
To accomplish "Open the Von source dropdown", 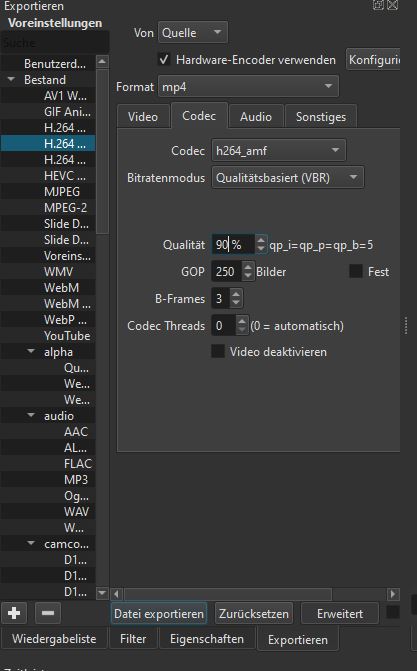I will 193,33.
